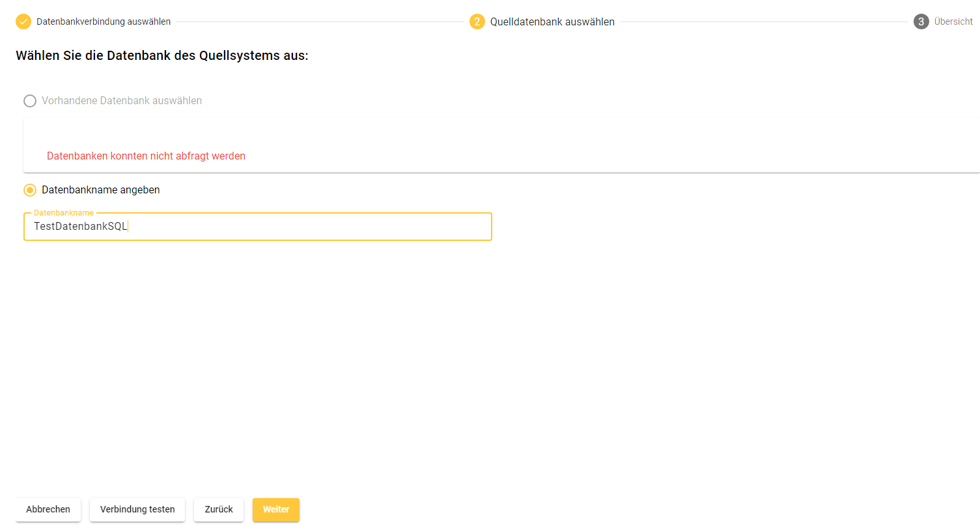Click the heading 'Wählen Sie die Datenbank des Quellsystems aus'
980x532 pixels.
coord(162,56)
